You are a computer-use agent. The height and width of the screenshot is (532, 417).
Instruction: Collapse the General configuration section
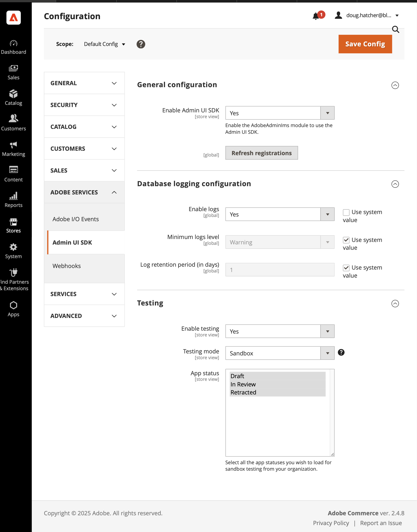pyautogui.click(x=395, y=85)
